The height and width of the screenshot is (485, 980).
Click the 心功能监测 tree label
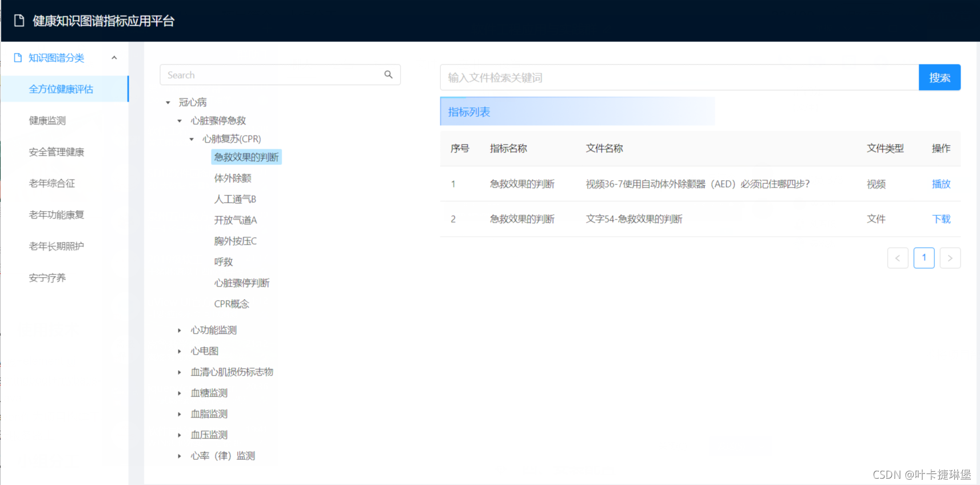point(214,331)
